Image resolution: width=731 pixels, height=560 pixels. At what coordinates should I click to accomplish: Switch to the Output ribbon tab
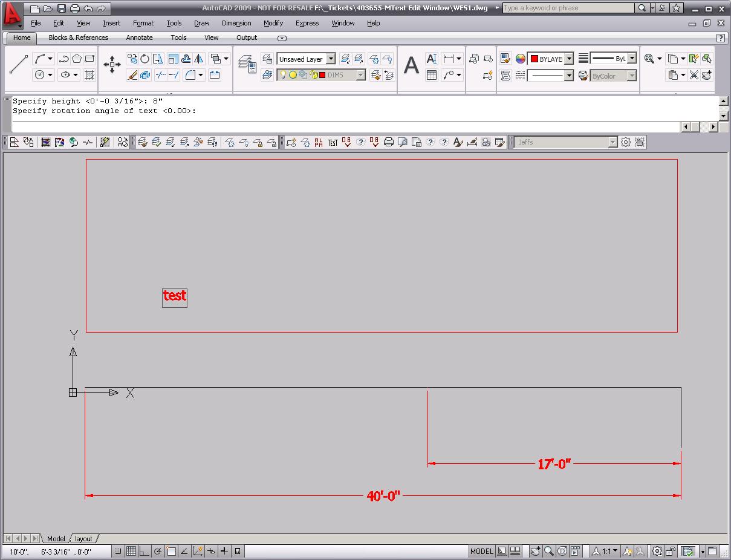[247, 37]
